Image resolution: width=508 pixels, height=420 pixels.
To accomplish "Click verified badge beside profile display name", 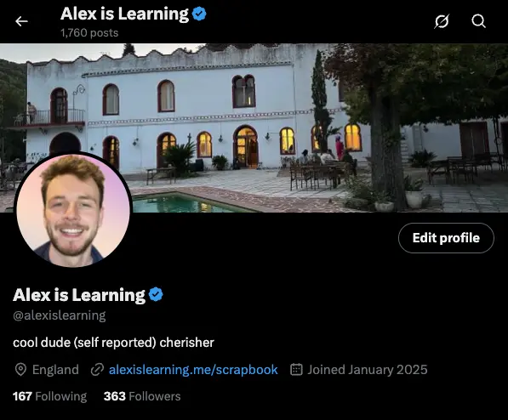I will (x=156, y=294).
